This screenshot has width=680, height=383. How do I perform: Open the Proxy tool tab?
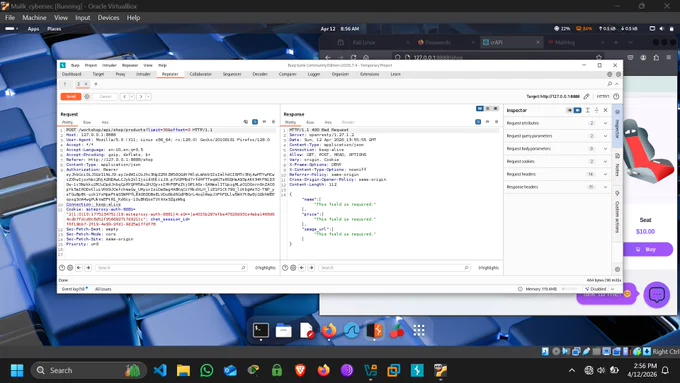pos(120,74)
